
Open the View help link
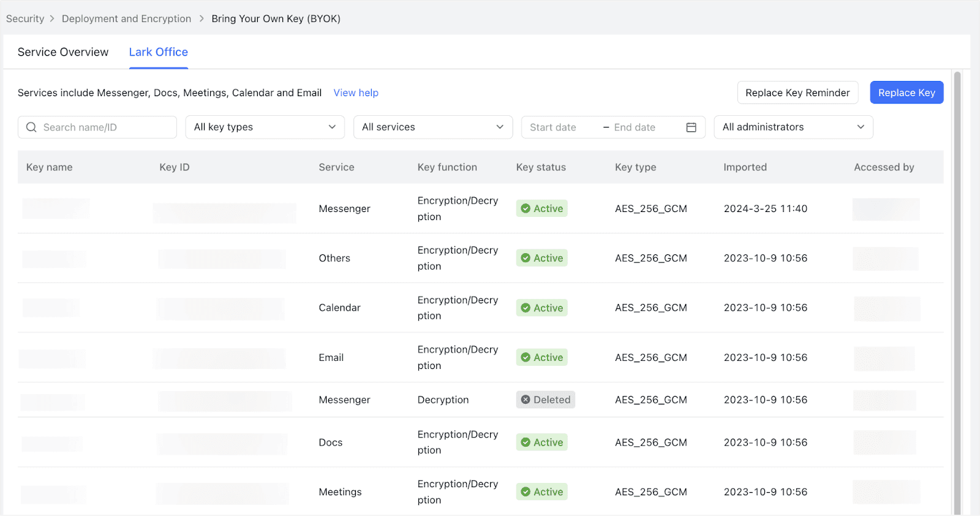point(356,93)
